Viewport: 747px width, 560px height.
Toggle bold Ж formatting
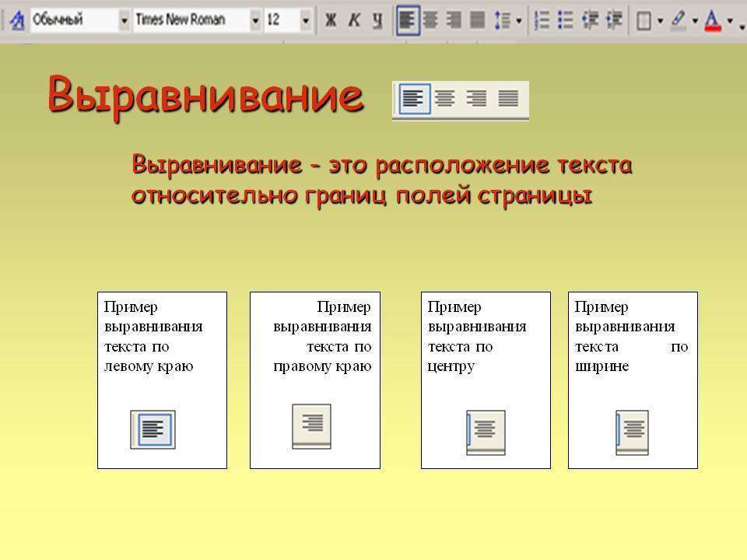[x=331, y=20]
